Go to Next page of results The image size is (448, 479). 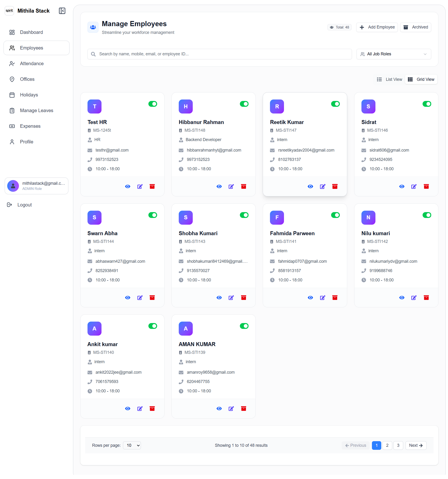416,446
